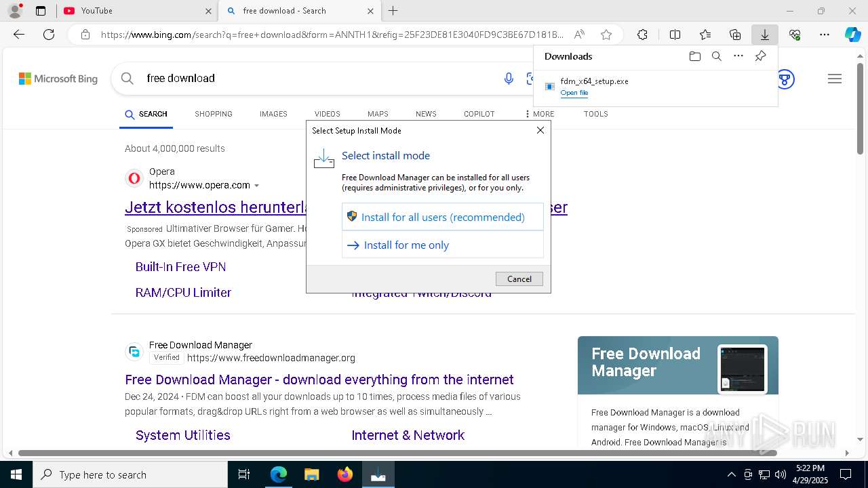Open Free Download Manager result headline

tap(319, 380)
